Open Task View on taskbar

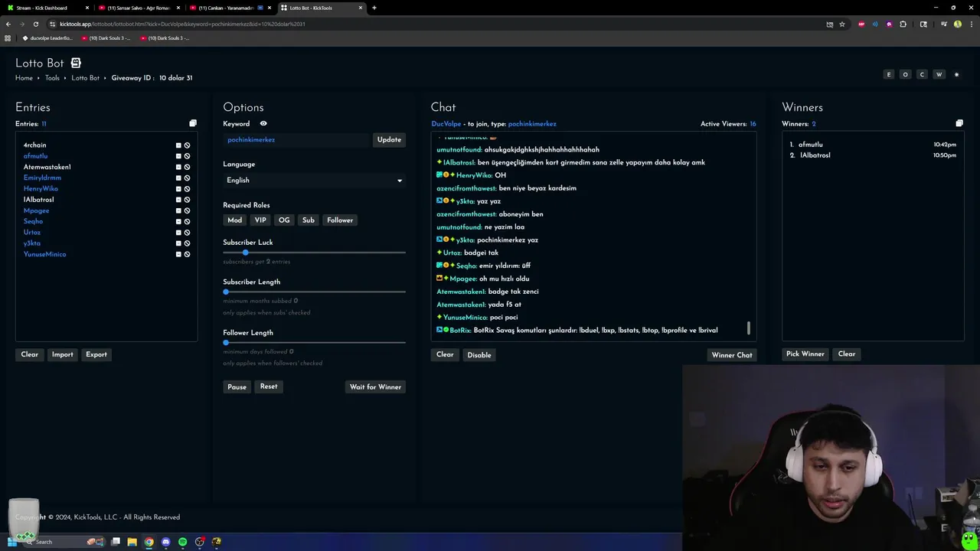pos(116,542)
